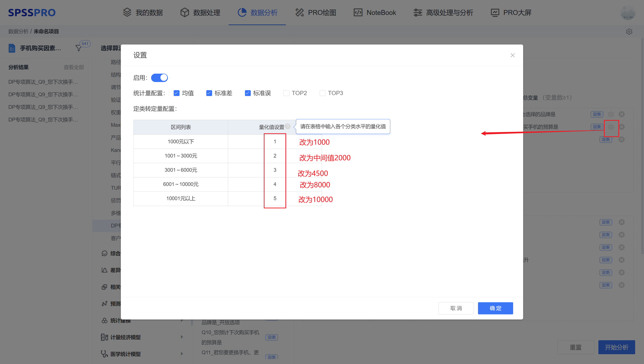Switch to the PRO绘图 tab

(315, 12)
